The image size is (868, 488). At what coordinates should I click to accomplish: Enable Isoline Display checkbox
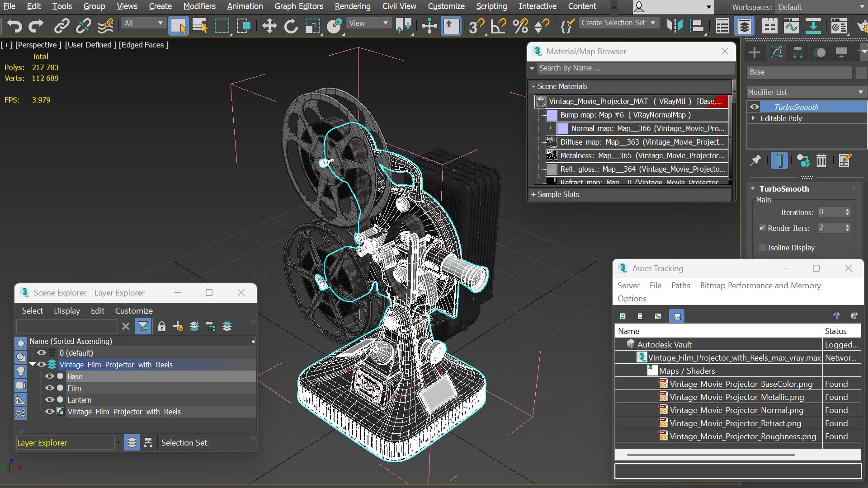point(762,248)
